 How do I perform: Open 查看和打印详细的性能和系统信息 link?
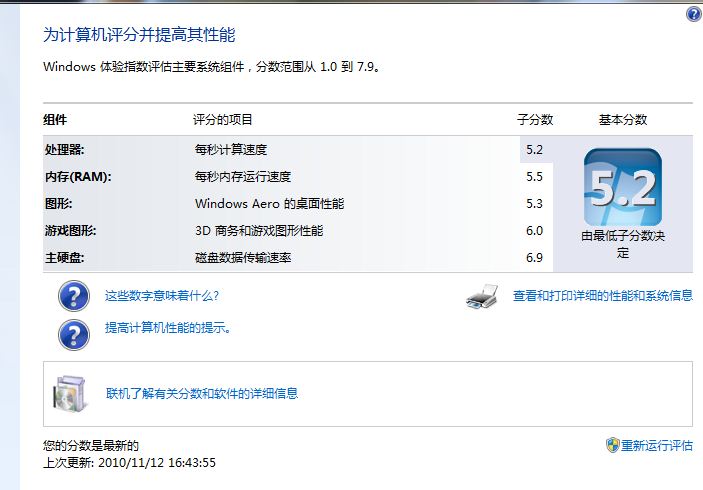[603, 295]
